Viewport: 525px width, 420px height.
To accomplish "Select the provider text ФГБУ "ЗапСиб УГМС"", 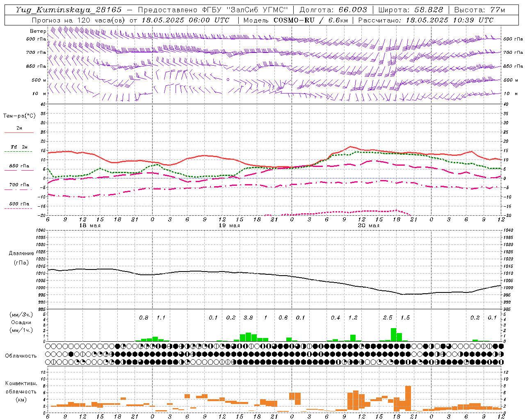I will pos(244,10).
